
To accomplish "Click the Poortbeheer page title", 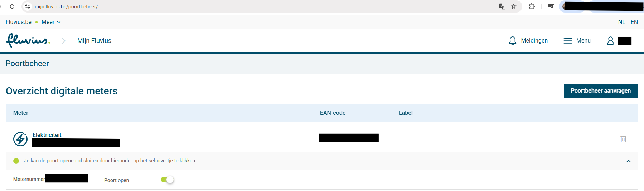I will coord(27,64).
